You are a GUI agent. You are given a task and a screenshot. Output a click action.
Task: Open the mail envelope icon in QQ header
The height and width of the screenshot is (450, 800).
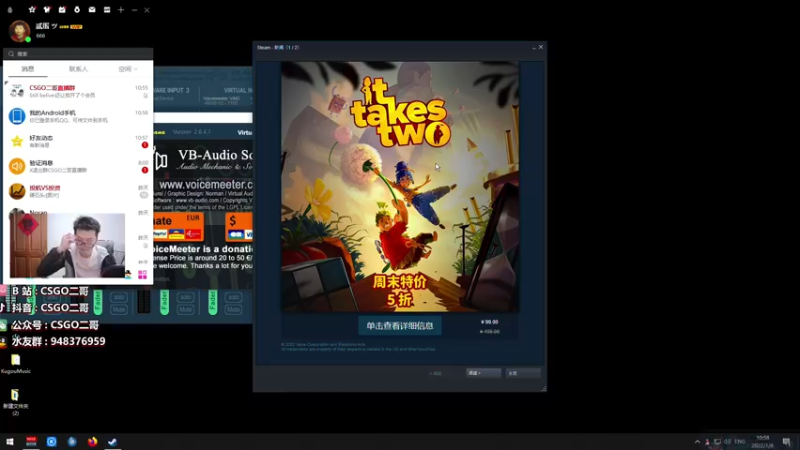(92, 10)
